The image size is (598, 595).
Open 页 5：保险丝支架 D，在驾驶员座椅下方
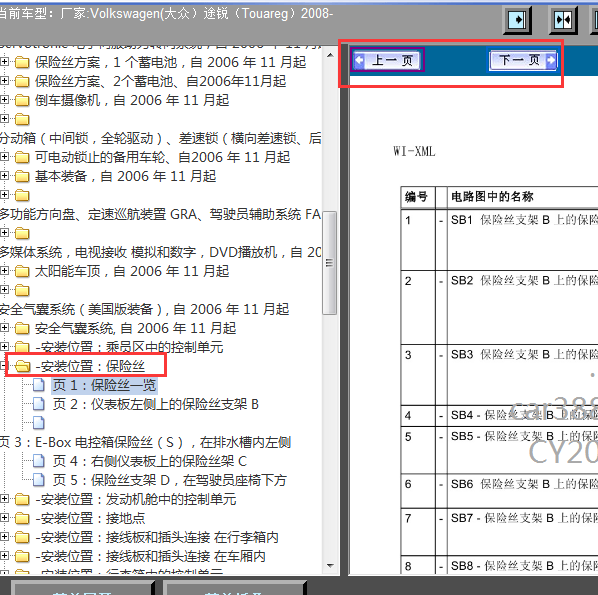click(x=170, y=480)
